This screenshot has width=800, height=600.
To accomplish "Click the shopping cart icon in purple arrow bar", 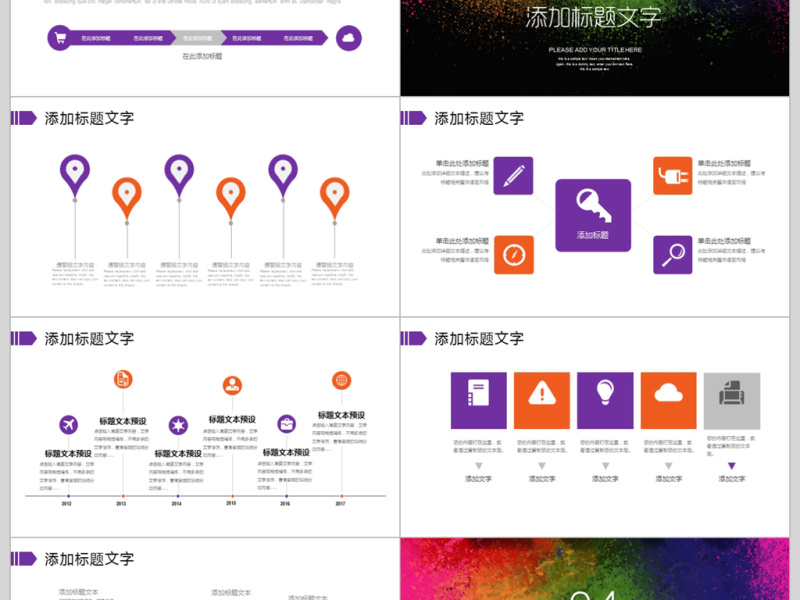I will click(x=60, y=39).
